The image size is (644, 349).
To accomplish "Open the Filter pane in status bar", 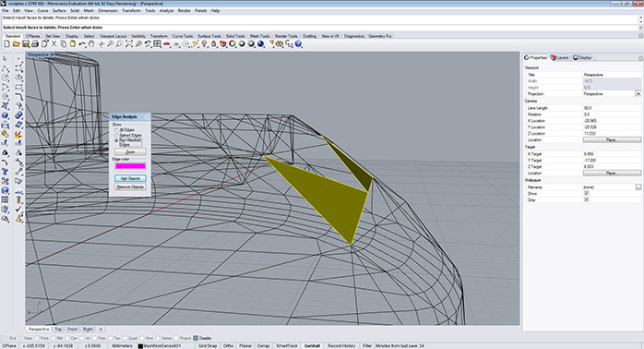I will [367, 345].
